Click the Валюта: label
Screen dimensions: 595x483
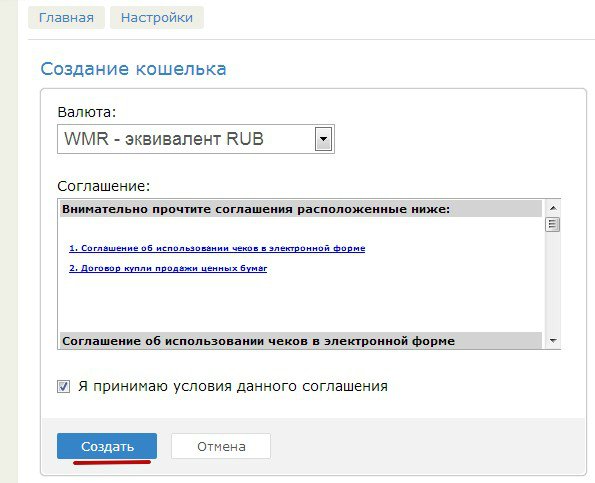(87, 113)
